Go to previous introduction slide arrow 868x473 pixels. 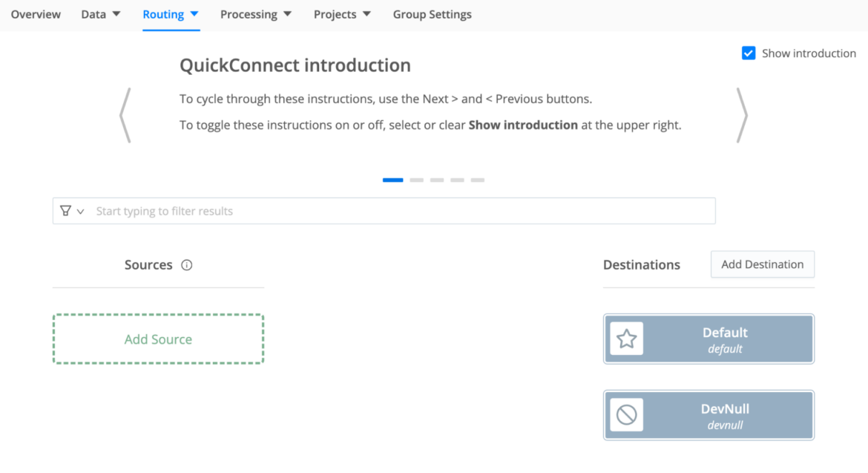(125, 115)
